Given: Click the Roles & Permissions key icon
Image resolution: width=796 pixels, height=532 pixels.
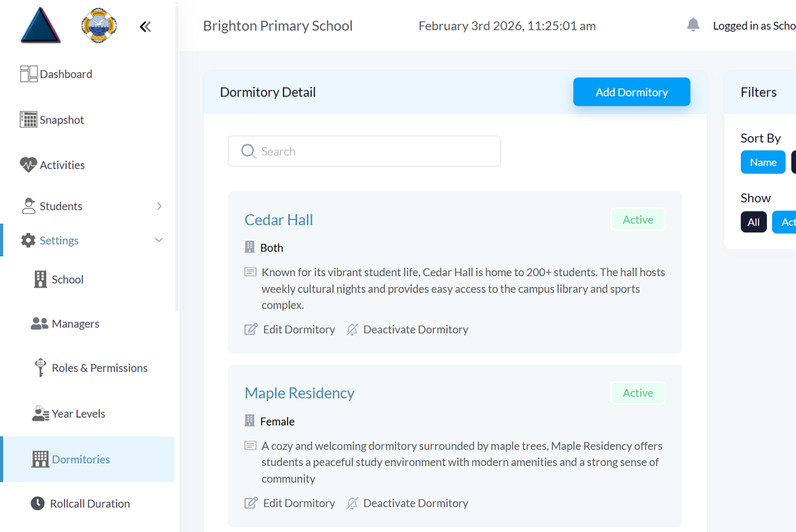Looking at the screenshot, I should click(x=40, y=367).
